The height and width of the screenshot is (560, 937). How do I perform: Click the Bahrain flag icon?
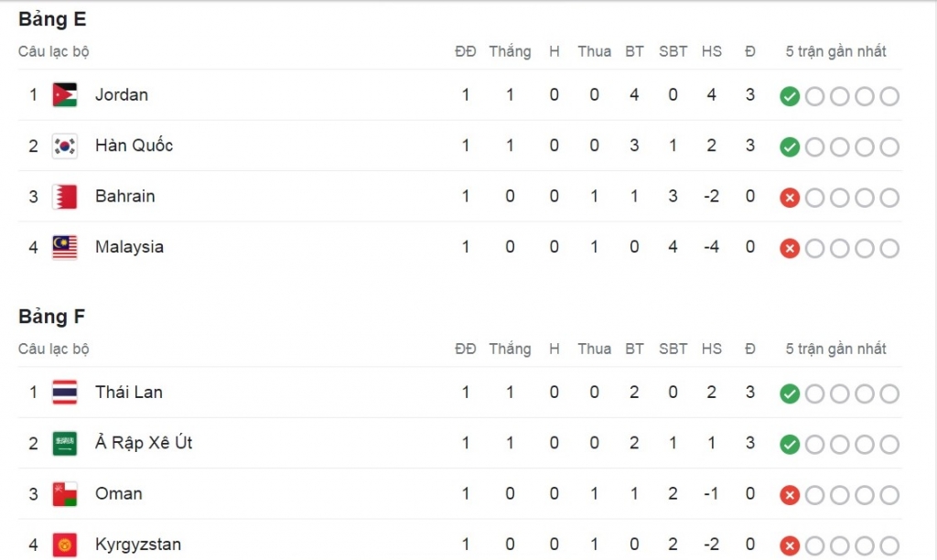click(65, 197)
